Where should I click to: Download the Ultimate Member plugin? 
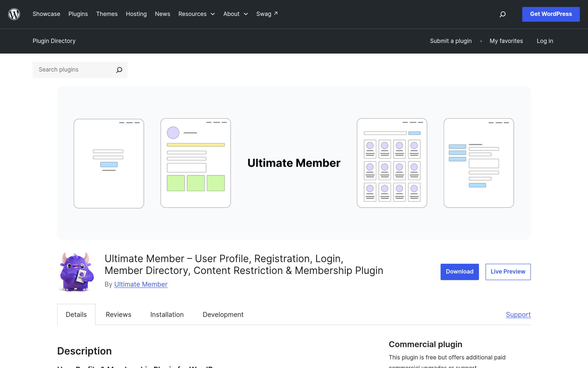tap(459, 272)
